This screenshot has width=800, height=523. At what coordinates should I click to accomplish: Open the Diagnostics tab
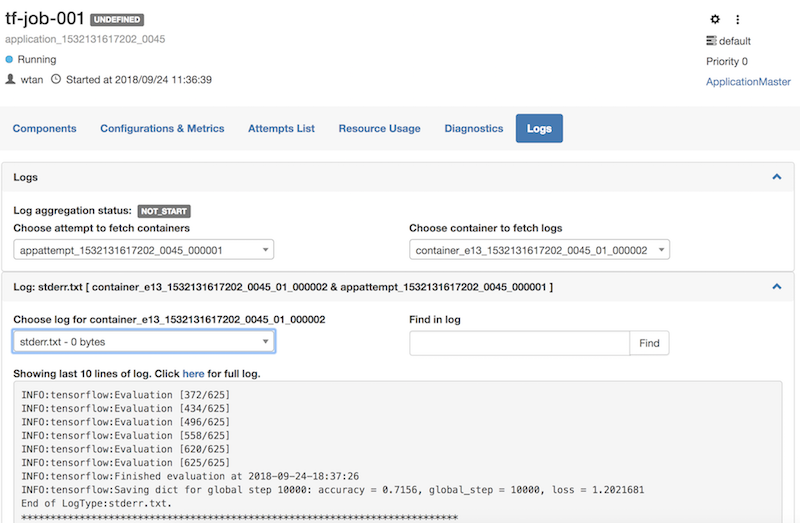(473, 129)
